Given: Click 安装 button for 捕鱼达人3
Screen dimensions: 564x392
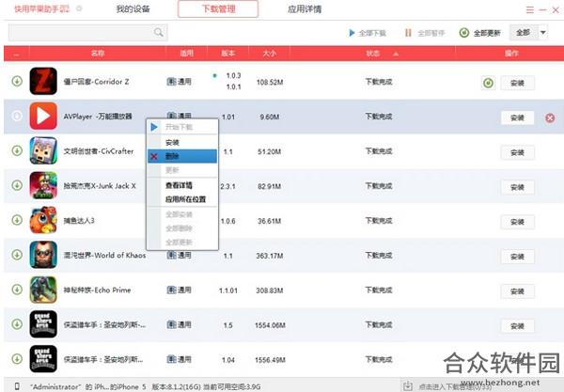Looking at the screenshot, I should 517,222.
